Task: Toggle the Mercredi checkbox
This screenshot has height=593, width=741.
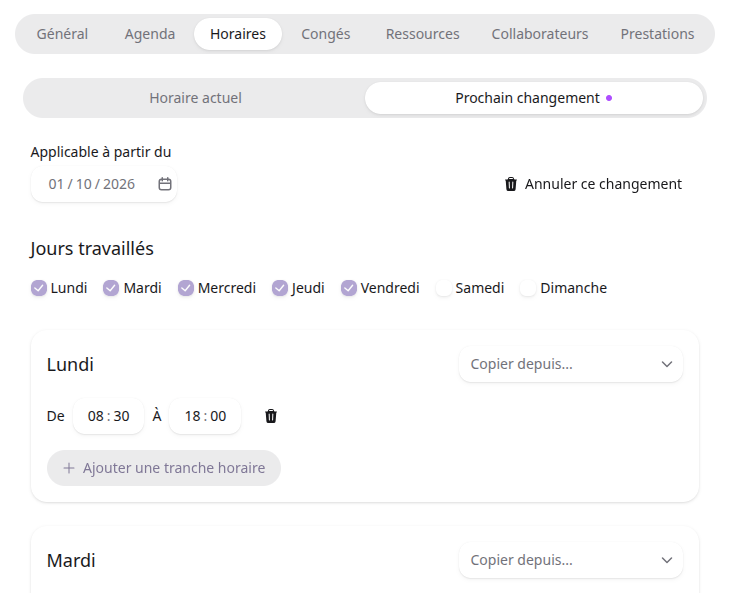Action: [x=186, y=288]
